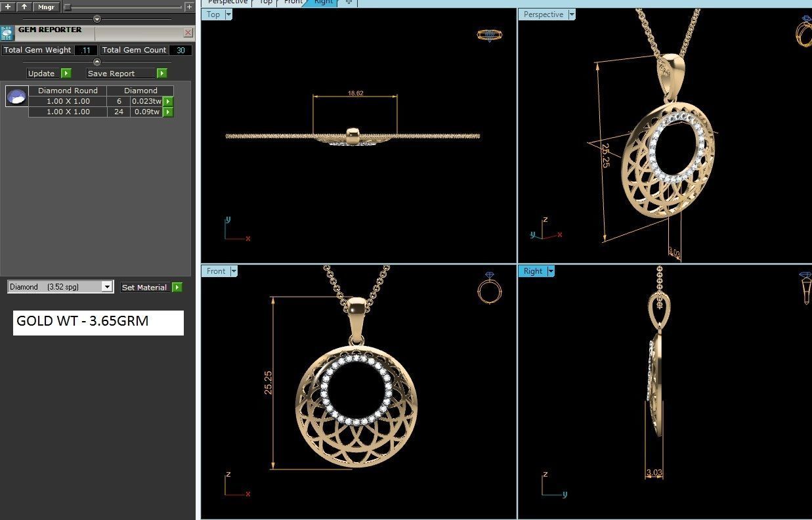Image resolution: width=812 pixels, height=520 pixels.
Task: Click the green arrow in the 0.023tw row
Action: point(168,101)
